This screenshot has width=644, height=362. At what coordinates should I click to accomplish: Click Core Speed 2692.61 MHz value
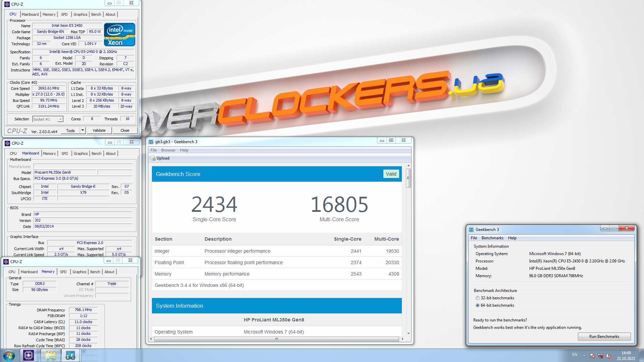tap(49, 88)
